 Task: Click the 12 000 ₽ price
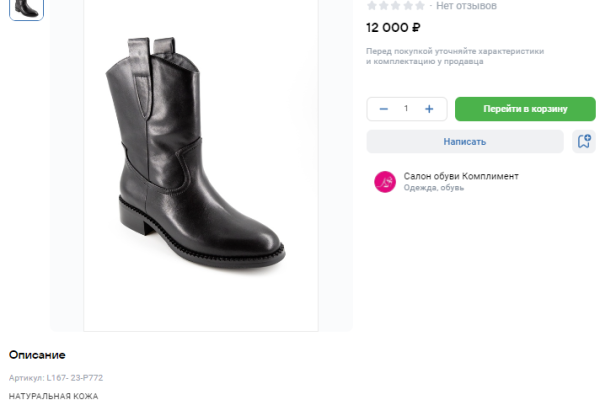pos(393,28)
